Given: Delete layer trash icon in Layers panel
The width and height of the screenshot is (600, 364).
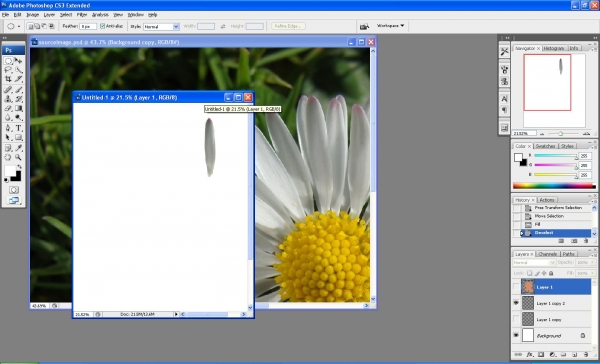Looking at the screenshot, I should click(x=585, y=355).
